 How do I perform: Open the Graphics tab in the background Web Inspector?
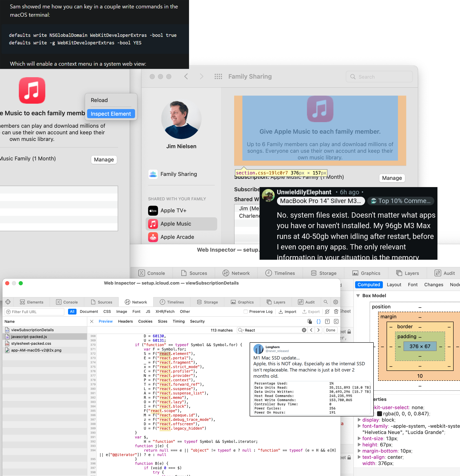[x=366, y=273]
